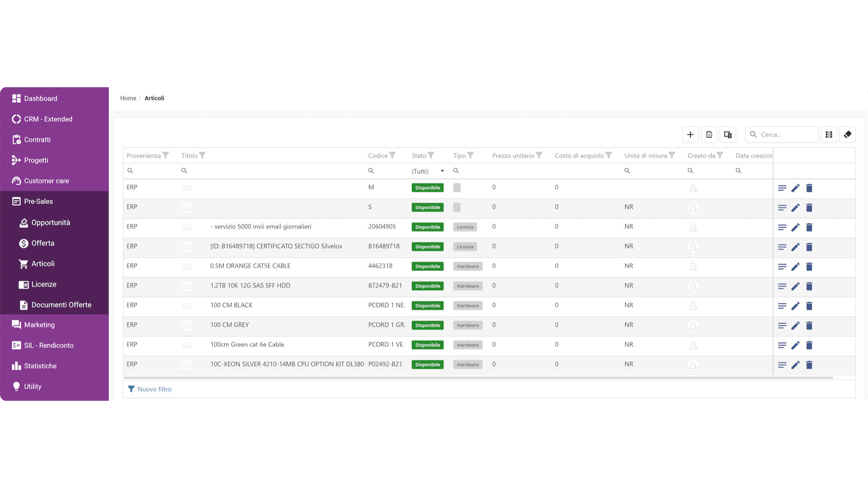Open CRM - Extended in sidebar
Viewport: 868px width, 488px height.
pos(54,119)
